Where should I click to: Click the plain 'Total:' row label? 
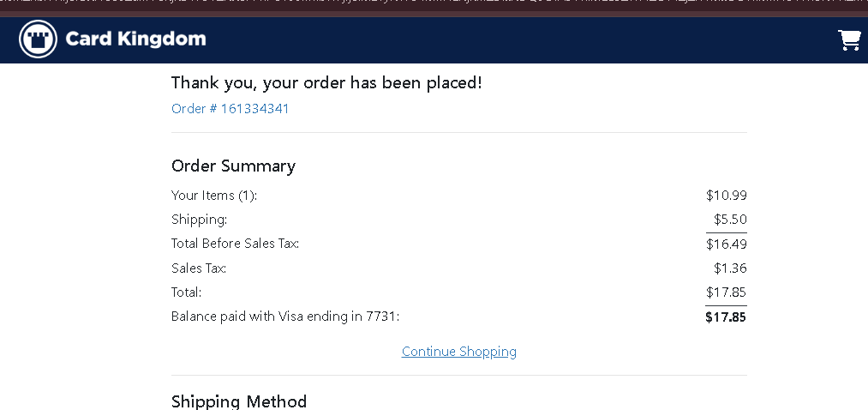(x=186, y=292)
